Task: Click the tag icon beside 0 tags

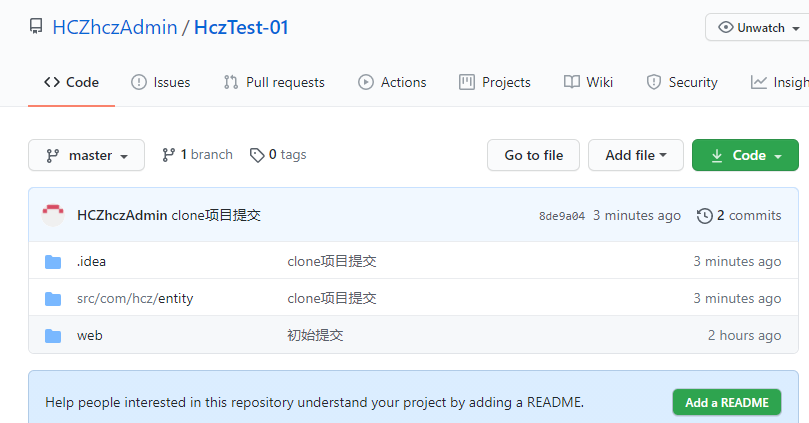Action: pyautogui.click(x=257, y=155)
